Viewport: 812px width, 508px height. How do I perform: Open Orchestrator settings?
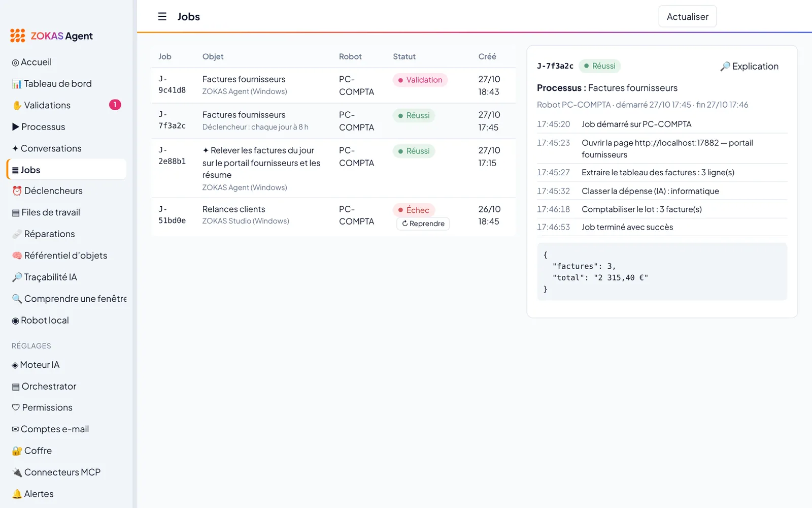click(66, 387)
